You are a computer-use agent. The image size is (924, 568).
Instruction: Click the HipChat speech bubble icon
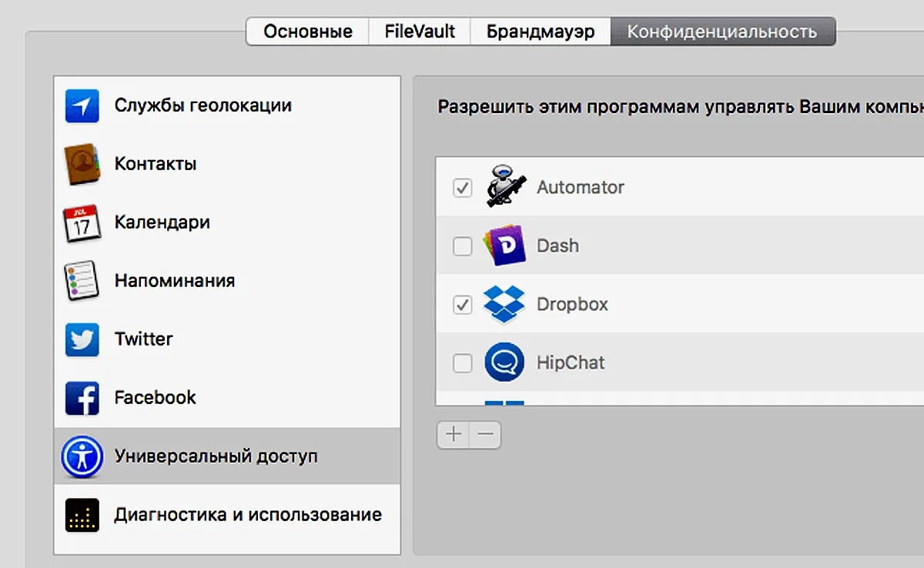click(504, 363)
